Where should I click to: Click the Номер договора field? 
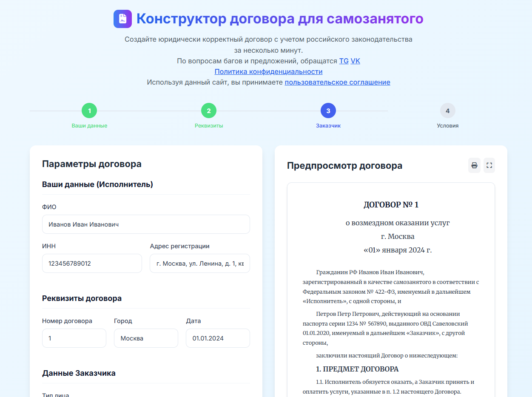pos(74,338)
